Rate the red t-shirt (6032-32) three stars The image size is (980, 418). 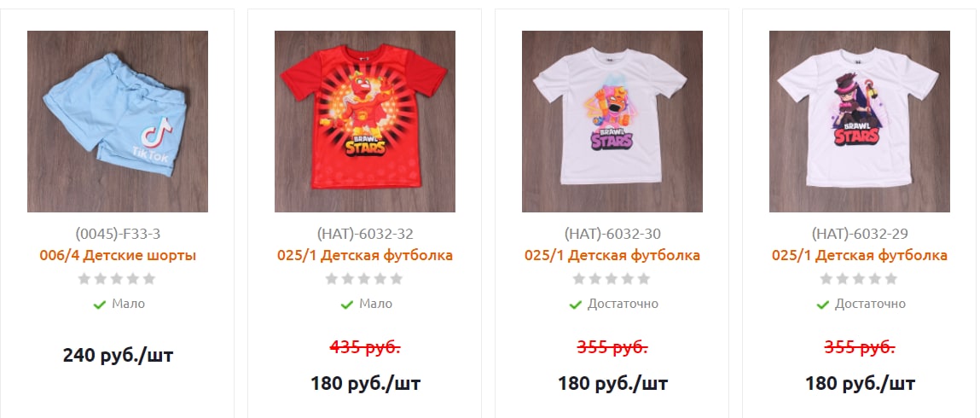[364, 279]
